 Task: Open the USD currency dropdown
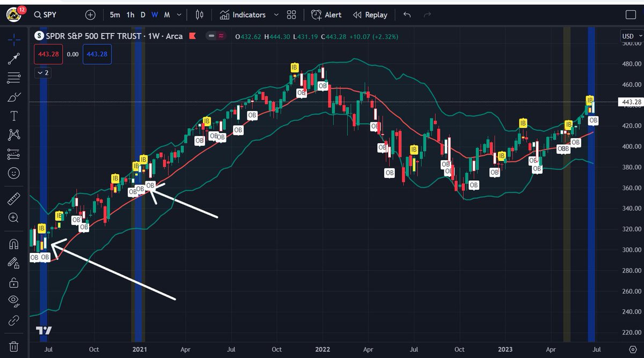click(x=631, y=36)
